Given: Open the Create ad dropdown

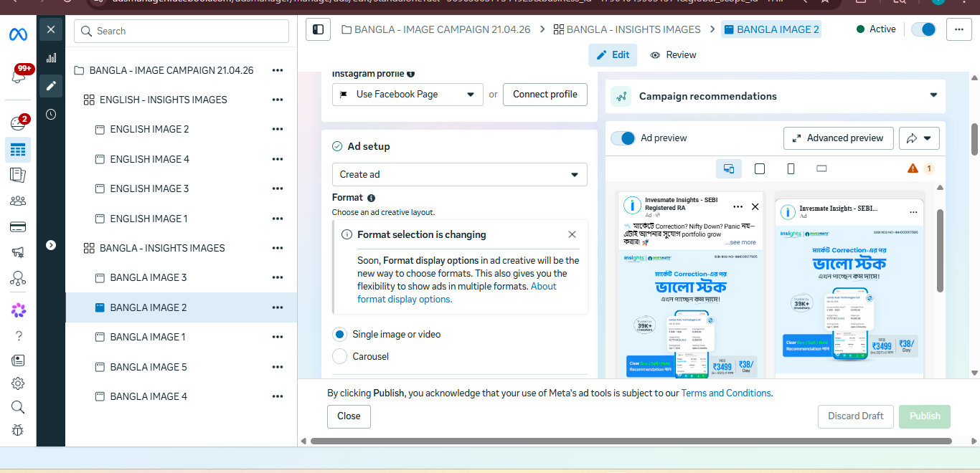Looking at the screenshot, I should (x=459, y=174).
